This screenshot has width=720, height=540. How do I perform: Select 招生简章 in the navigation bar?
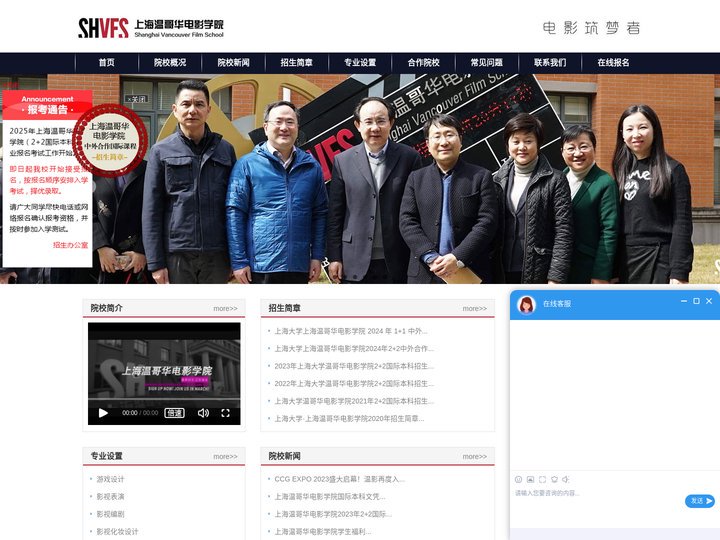[297, 62]
